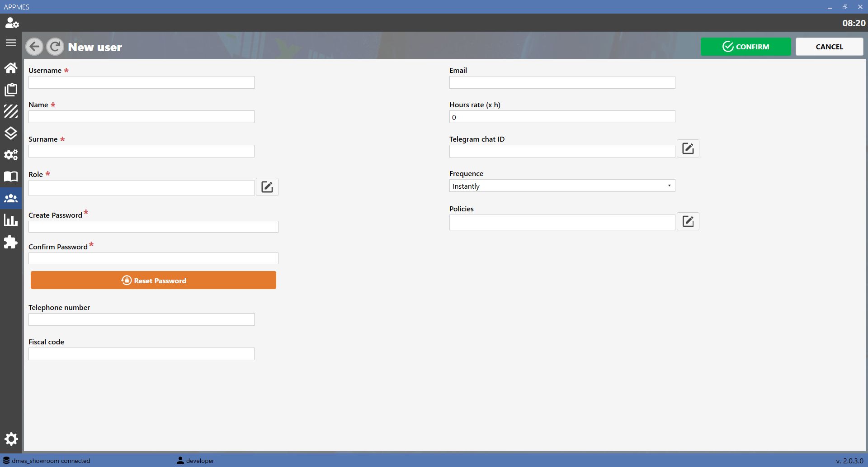Open the gears configuration sidebar icon

(x=11, y=155)
